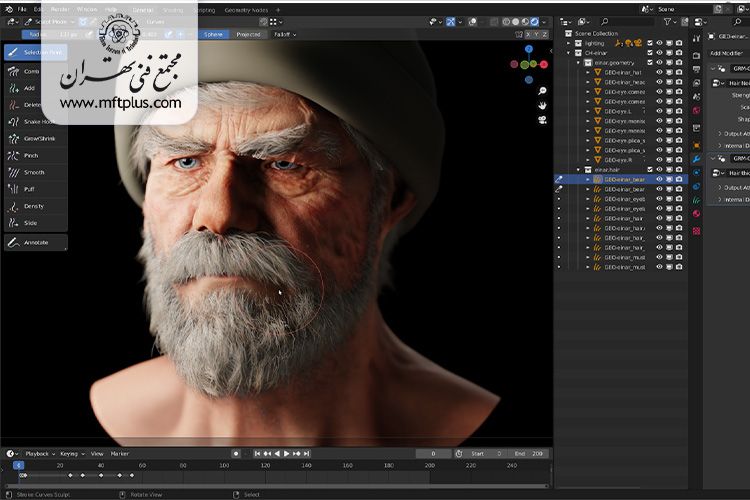
Task: Click the zoom magnifier viewport icon
Action: click(542, 91)
